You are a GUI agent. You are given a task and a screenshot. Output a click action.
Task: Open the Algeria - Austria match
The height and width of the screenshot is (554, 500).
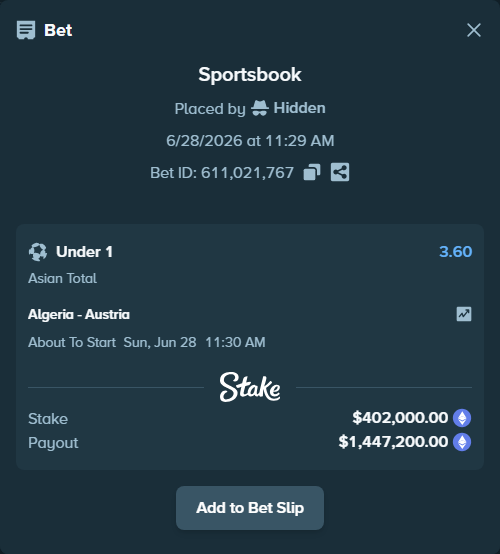click(79, 314)
